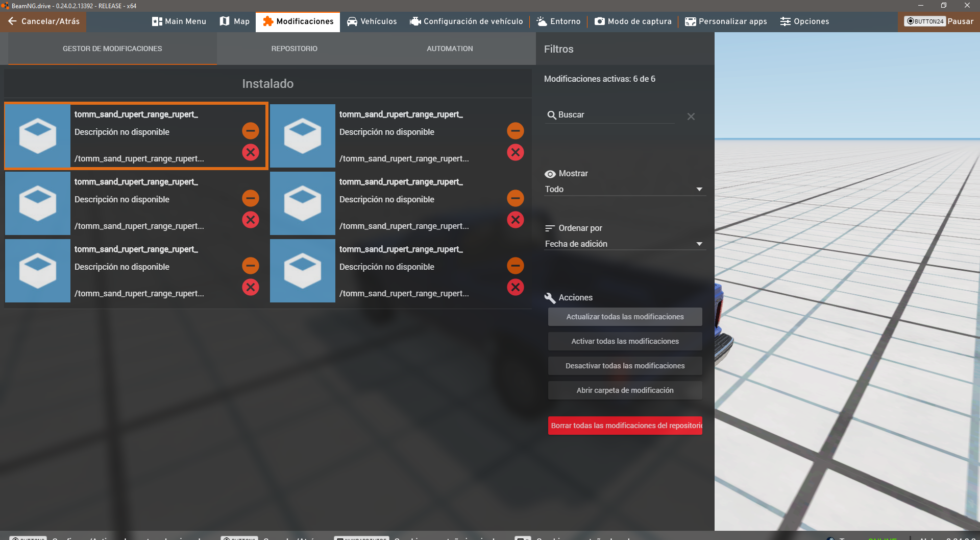Delete the middle-right mod with red X
The image size is (980, 540).
point(516,220)
